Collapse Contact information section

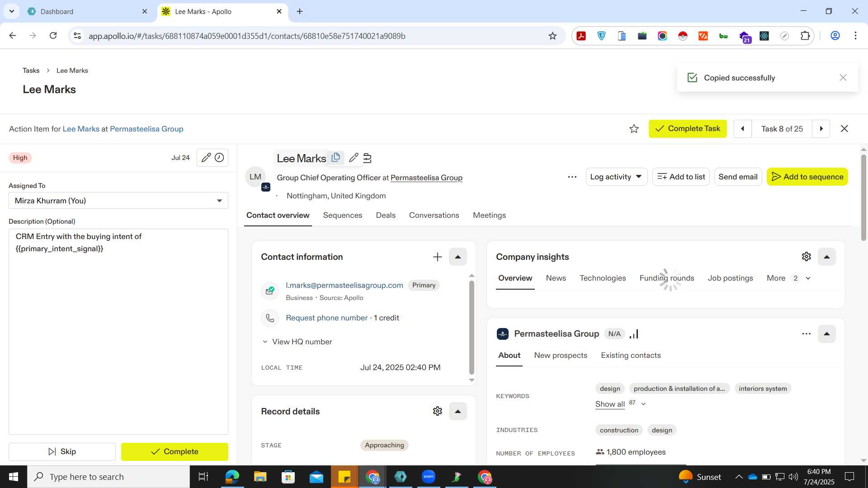pos(458,257)
